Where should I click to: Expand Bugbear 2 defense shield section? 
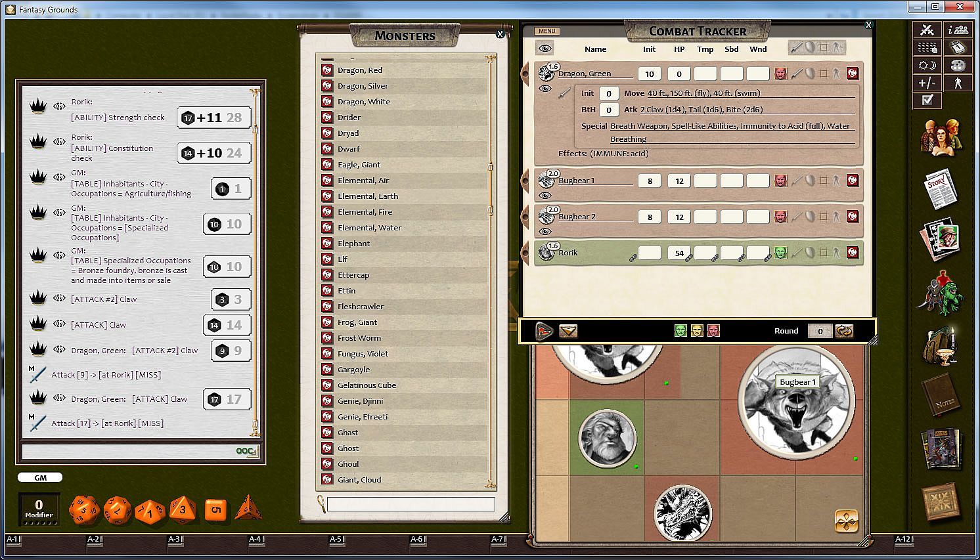810,217
